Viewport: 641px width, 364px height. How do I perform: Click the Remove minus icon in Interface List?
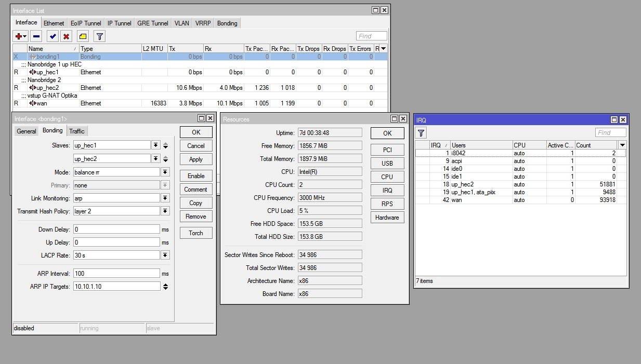36,36
